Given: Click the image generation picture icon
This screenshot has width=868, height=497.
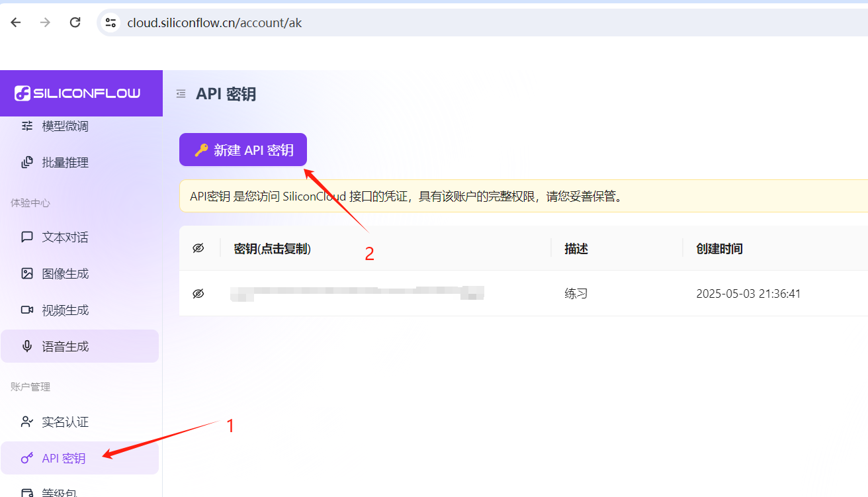Looking at the screenshot, I should click(x=27, y=273).
